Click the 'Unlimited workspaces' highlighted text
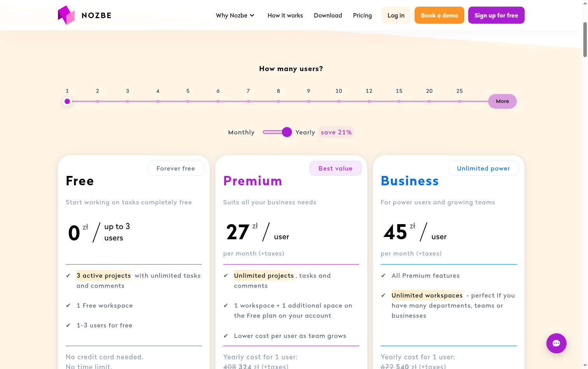 tap(427, 295)
